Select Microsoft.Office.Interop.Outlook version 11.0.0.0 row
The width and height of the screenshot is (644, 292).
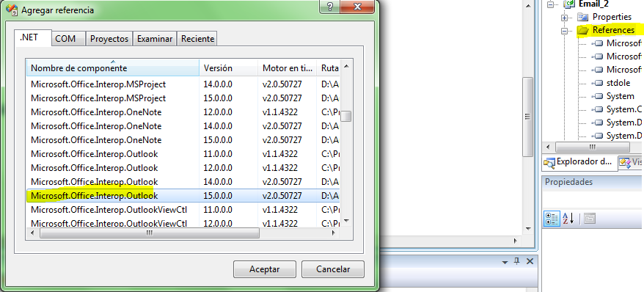point(183,154)
